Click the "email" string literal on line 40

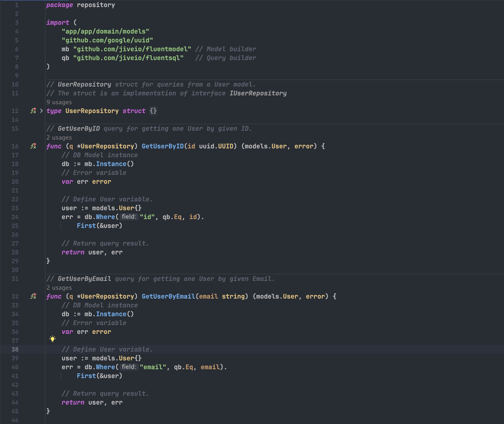(x=153, y=367)
